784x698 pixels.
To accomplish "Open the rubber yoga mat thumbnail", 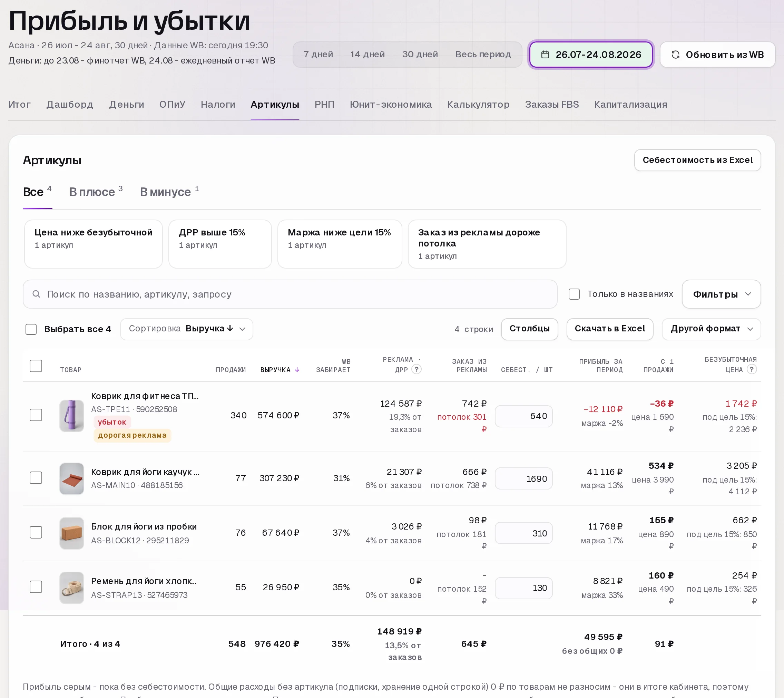I will (x=72, y=478).
